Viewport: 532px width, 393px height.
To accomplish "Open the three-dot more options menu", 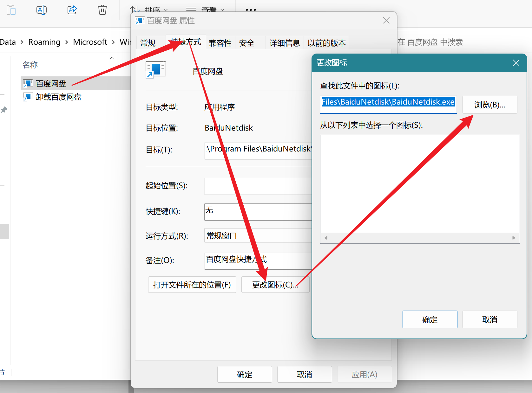I will click(x=251, y=10).
